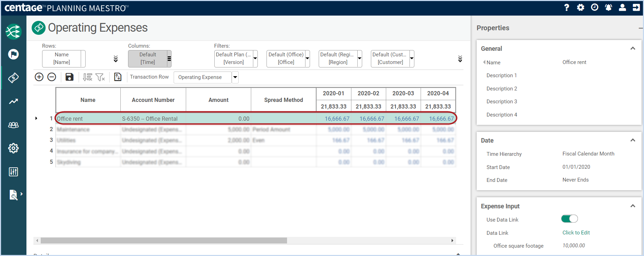Open the trend line chart sidebar icon

(x=14, y=101)
